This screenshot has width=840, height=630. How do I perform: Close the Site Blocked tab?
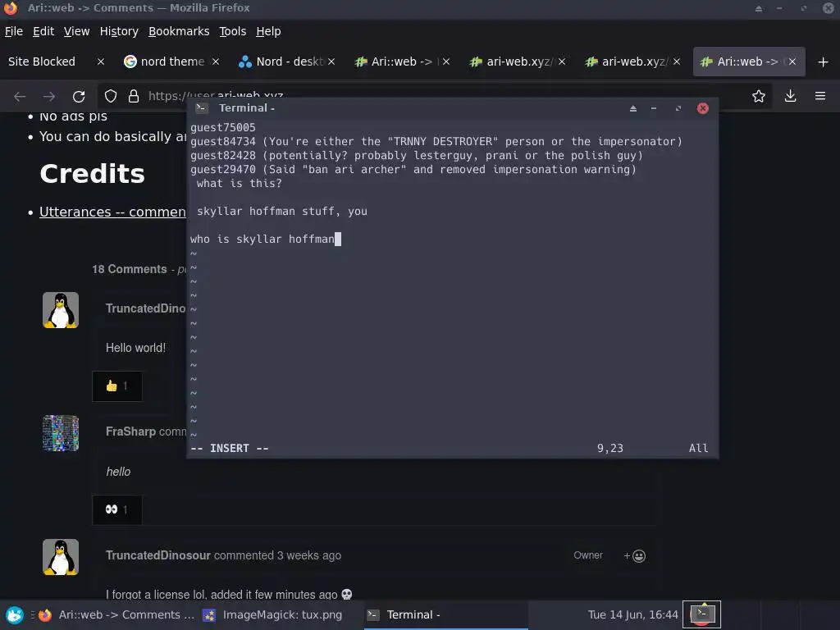(101, 62)
